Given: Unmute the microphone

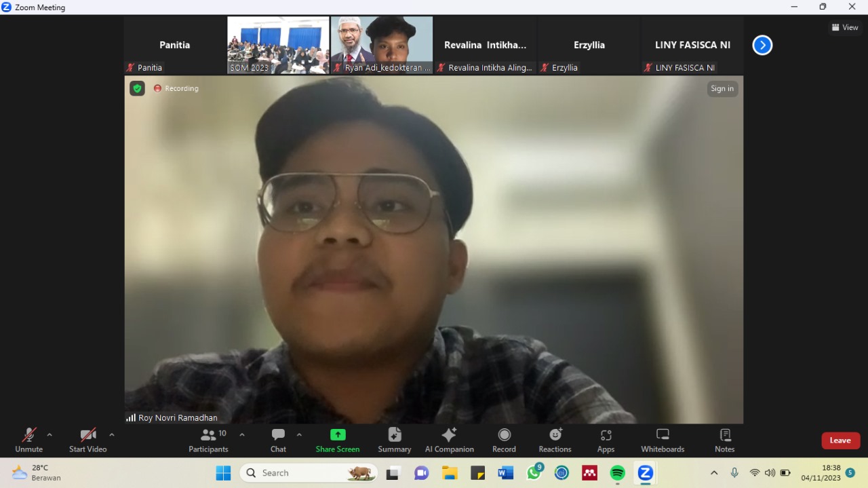Looking at the screenshot, I should point(28,440).
